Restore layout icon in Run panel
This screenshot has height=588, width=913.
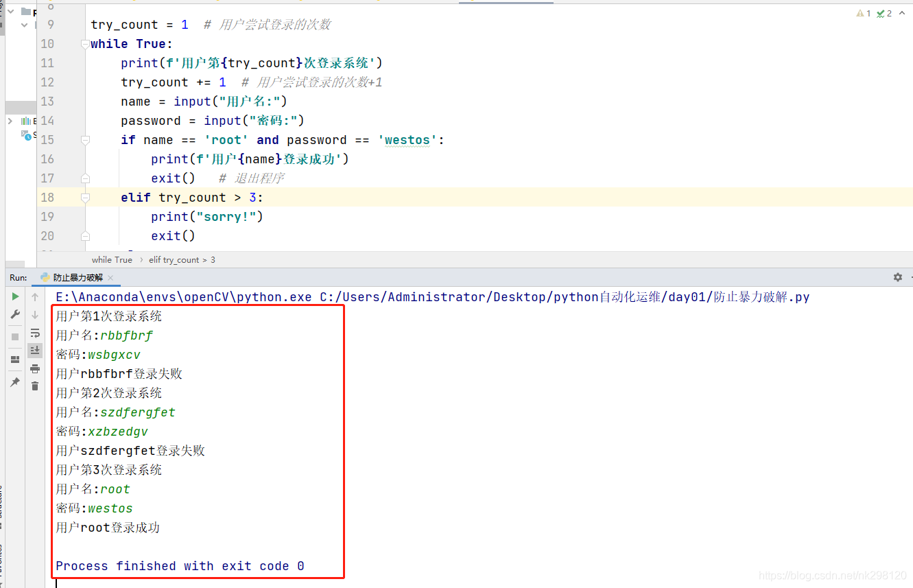15,360
